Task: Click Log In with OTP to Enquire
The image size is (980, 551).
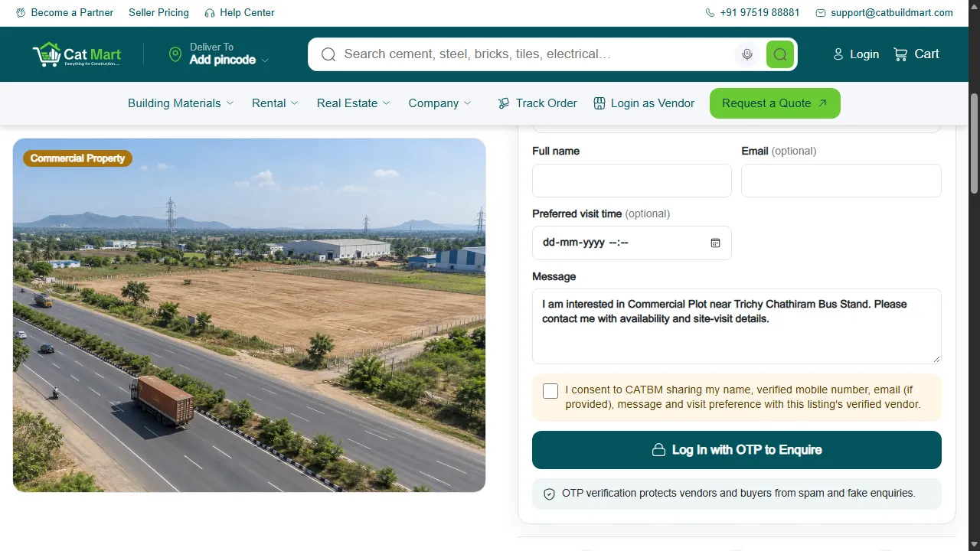Action: [x=737, y=450]
